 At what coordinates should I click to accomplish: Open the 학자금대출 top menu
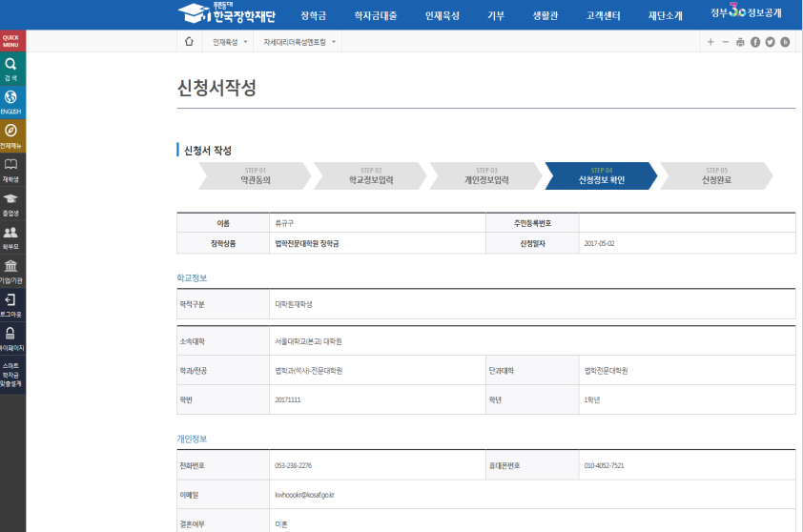point(376,16)
